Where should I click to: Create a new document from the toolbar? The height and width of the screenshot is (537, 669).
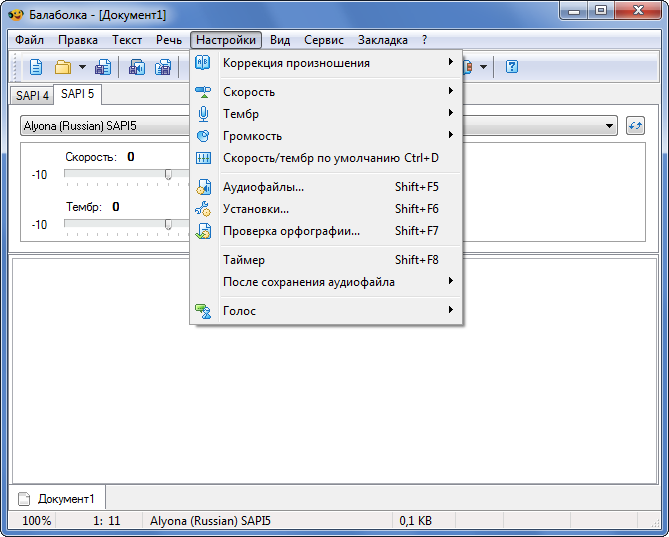(36, 67)
